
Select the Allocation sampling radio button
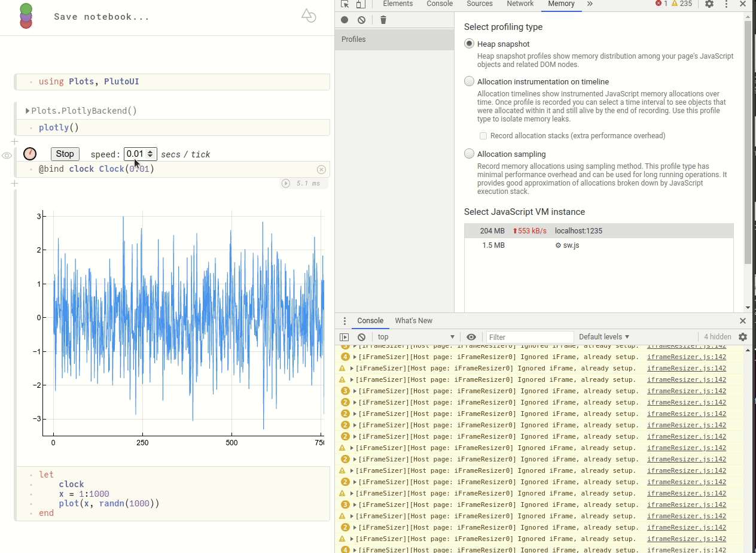point(470,154)
